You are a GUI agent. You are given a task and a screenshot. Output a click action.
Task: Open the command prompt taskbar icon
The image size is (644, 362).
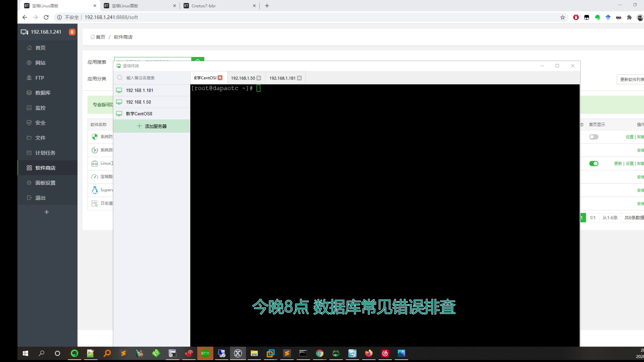tap(303, 353)
